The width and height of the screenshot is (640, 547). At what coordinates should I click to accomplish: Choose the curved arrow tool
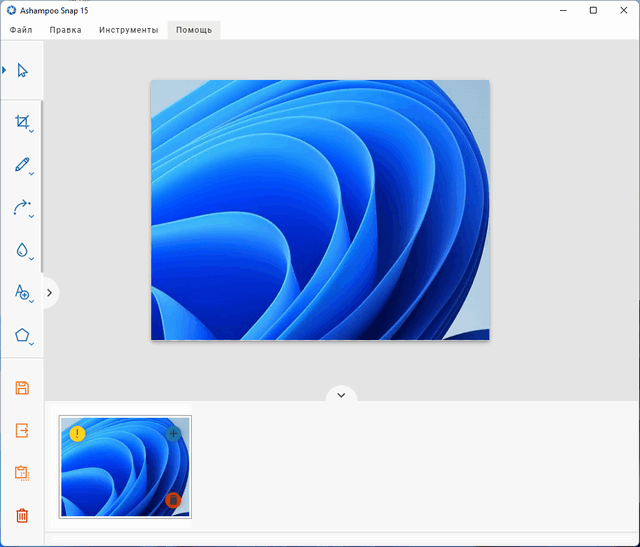22,207
